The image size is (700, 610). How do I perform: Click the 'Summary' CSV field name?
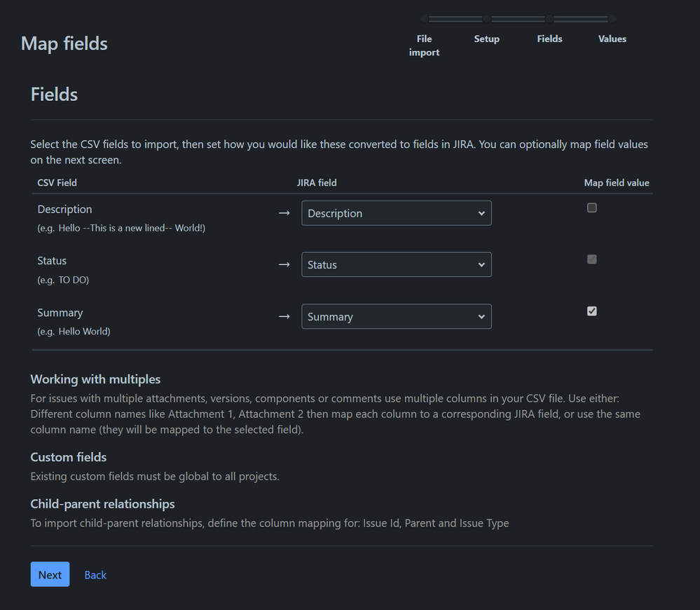(60, 313)
